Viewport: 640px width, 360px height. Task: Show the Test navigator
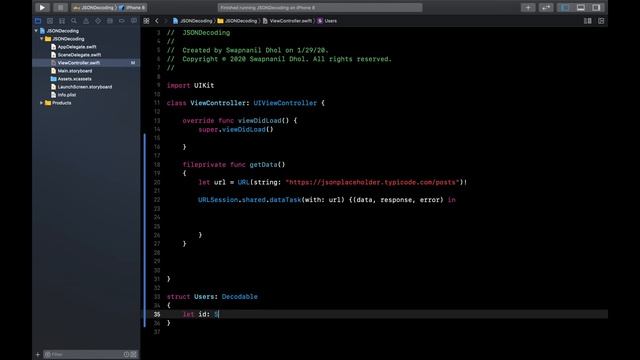coord(98,20)
